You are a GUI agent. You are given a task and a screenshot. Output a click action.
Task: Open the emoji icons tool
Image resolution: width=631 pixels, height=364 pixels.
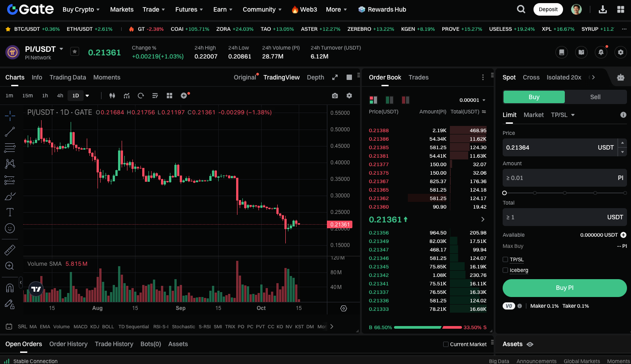[x=10, y=228]
